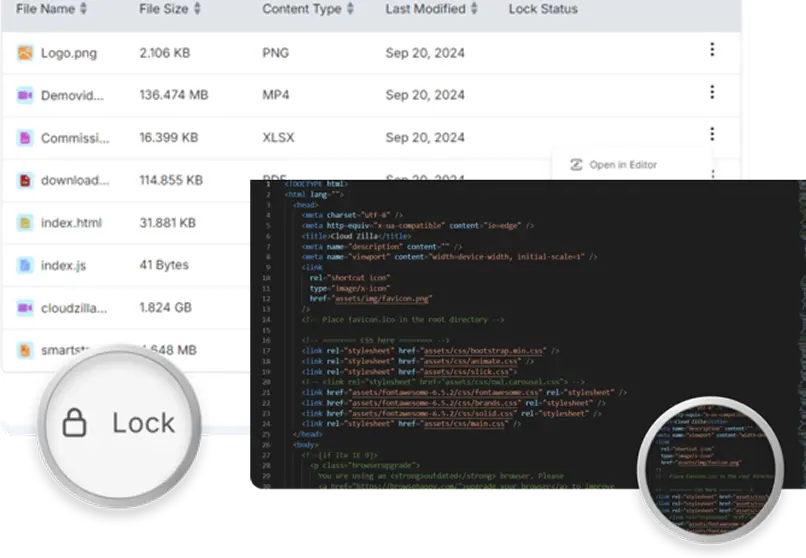Screen dimensions: 806x558
Task: Click the download PDF file icon
Action: (25, 180)
